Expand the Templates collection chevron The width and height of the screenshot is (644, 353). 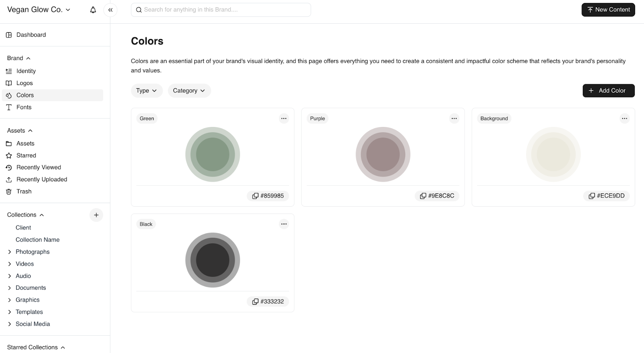click(10, 312)
